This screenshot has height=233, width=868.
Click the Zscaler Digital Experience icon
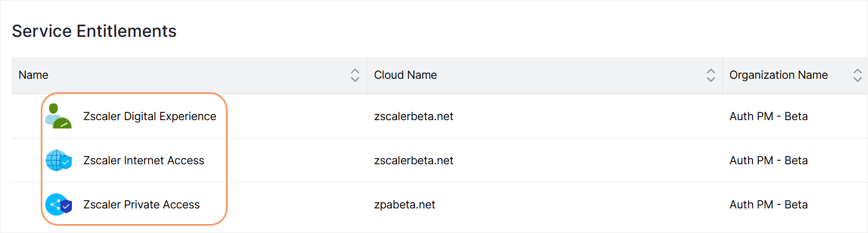point(59,116)
